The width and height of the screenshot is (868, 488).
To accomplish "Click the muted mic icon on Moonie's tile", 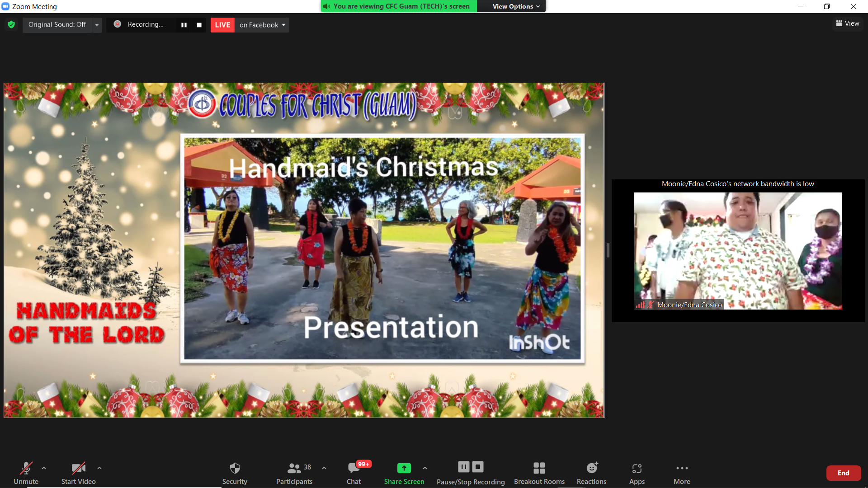I will pos(651,305).
